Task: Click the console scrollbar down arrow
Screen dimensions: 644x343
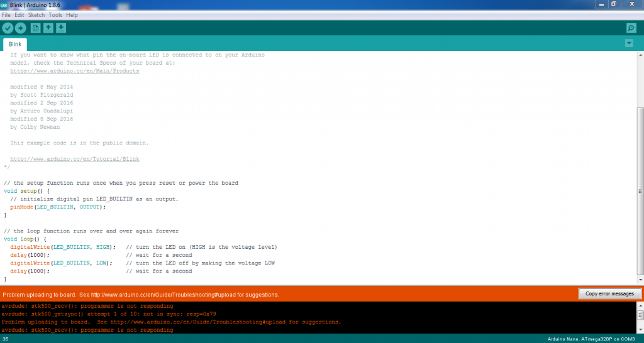Action: 640,329
